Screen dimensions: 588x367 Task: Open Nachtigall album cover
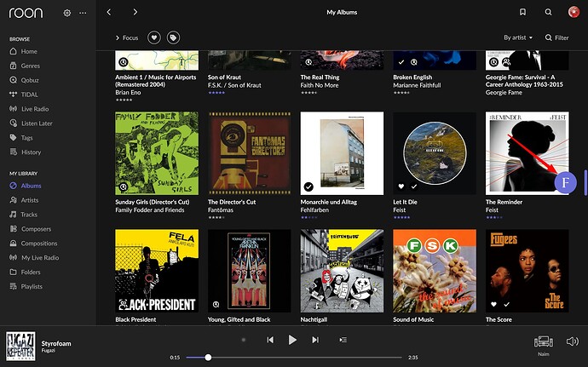(x=342, y=271)
